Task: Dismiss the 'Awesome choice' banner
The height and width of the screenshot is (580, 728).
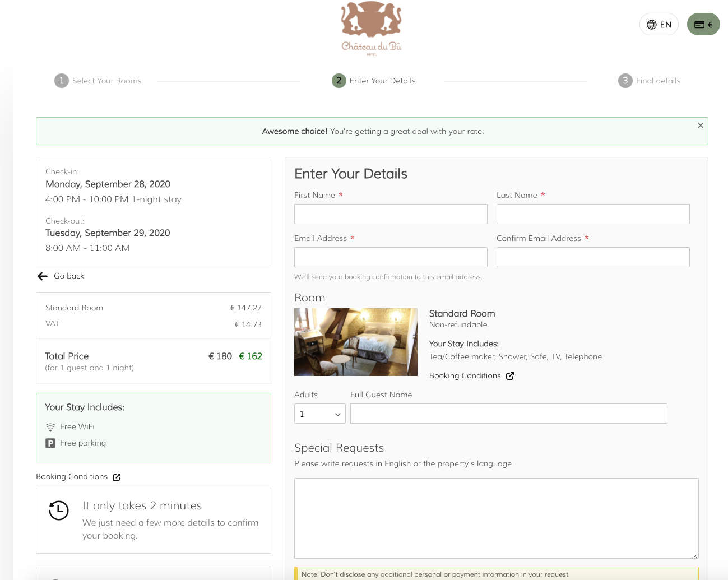Action: click(700, 126)
